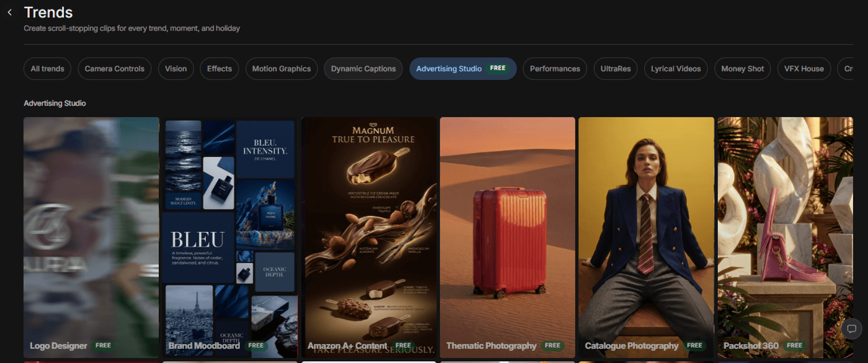Choose the Dynamic Captions tab

click(x=363, y=69)
